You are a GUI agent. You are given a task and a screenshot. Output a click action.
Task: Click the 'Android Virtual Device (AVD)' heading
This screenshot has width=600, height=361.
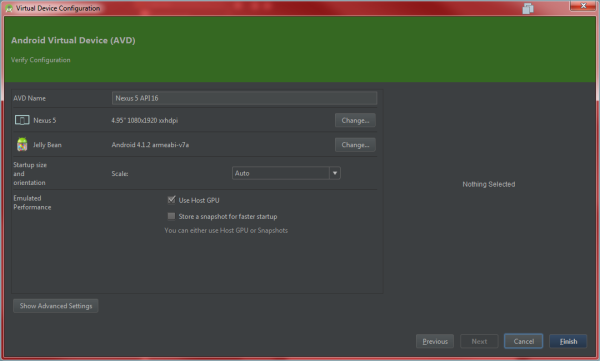(73, 40)
